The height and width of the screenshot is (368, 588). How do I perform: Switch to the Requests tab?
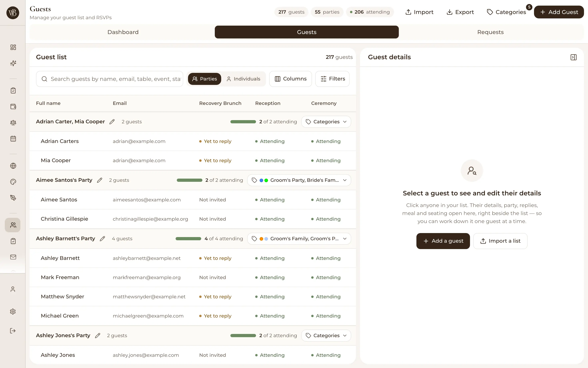tap(490, 32)
